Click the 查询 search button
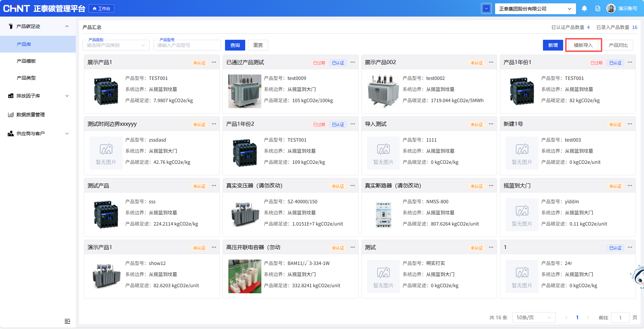The image size is (644, 329). 235,45
